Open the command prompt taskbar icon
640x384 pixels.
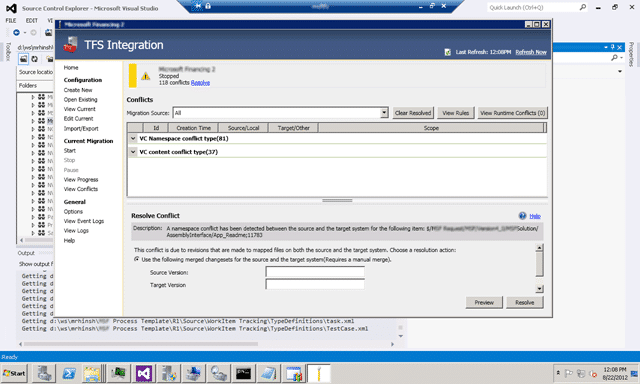click(244, 373)
